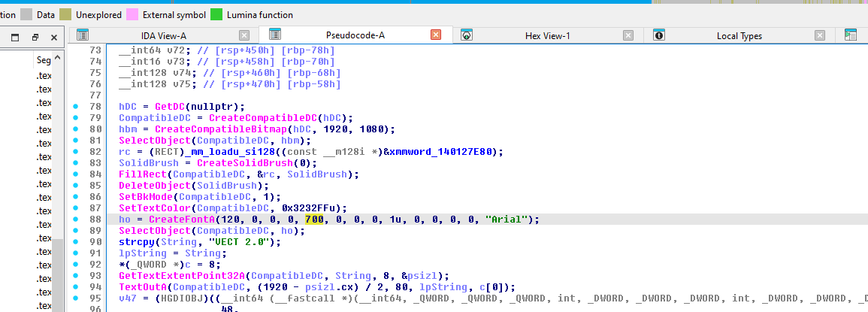Switch to the Hex View-1 tab
The width and height of the screenshot is (868, 312).
[547, 35]
